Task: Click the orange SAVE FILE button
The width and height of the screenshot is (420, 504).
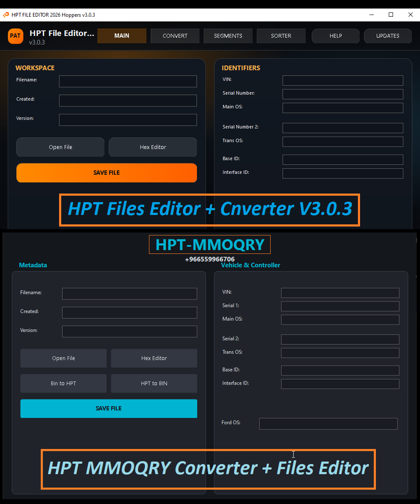Action: pyautogui.click(x=107, y=173)
